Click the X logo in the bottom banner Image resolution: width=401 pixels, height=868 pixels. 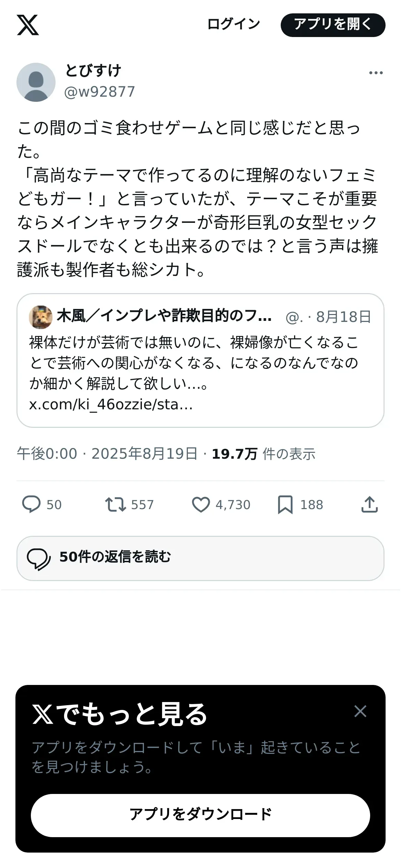(43, 714)
